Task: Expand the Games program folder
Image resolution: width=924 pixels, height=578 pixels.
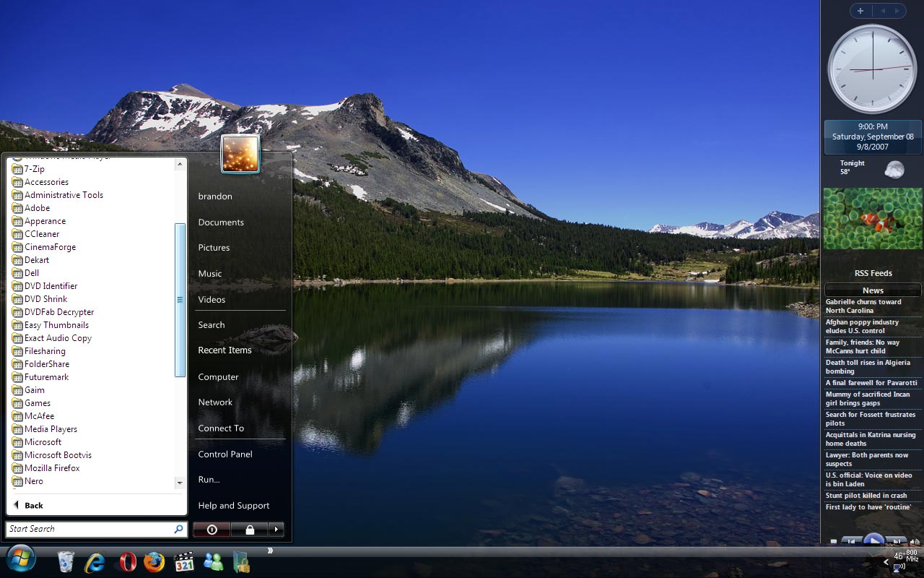Action: 32,403
